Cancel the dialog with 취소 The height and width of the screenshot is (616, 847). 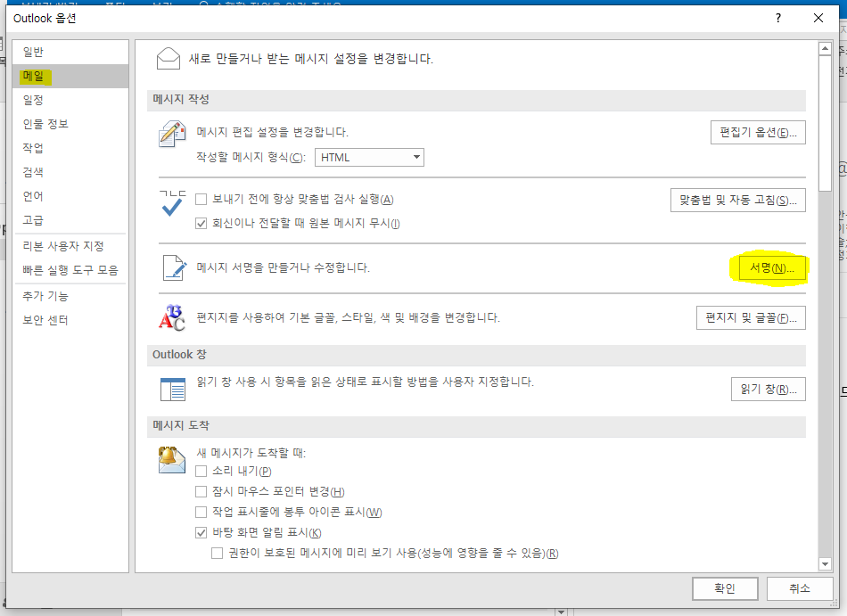[x=800, y=588]
